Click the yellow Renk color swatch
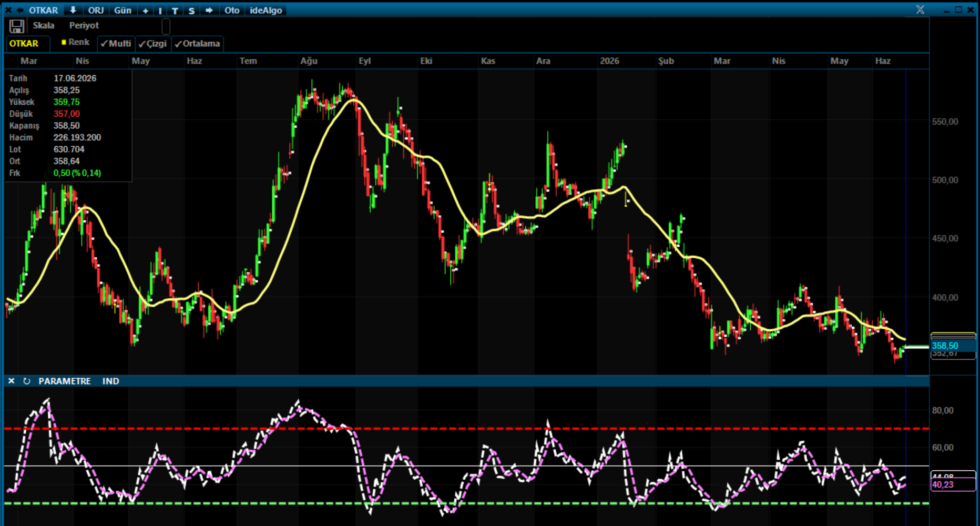This screenshot has height=526, width=980. [x=64, y=42]
